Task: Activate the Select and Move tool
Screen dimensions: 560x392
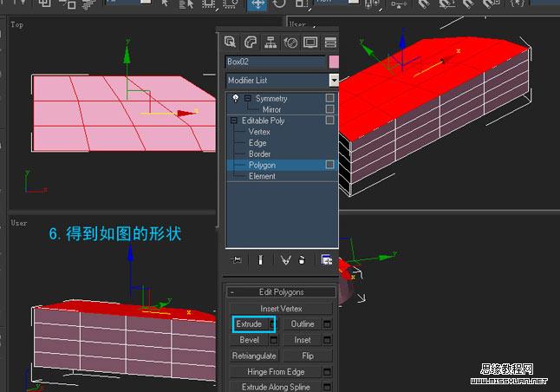Action: [x=257, y=4]
